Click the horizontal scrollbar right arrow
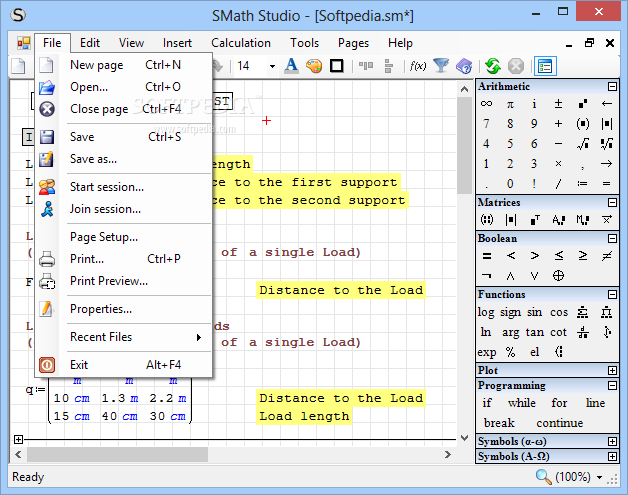The image size is (628, 495). click(x=448, y=455)
